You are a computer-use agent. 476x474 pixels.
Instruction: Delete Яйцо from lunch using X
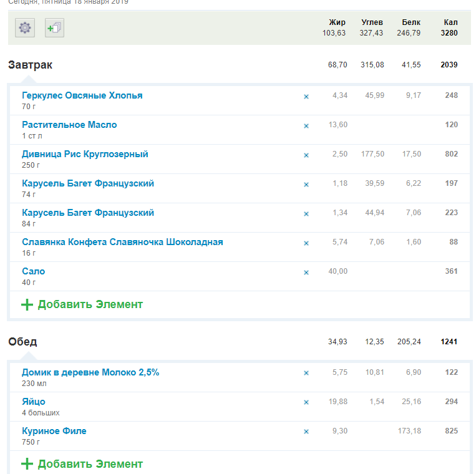tap(306, 403)
